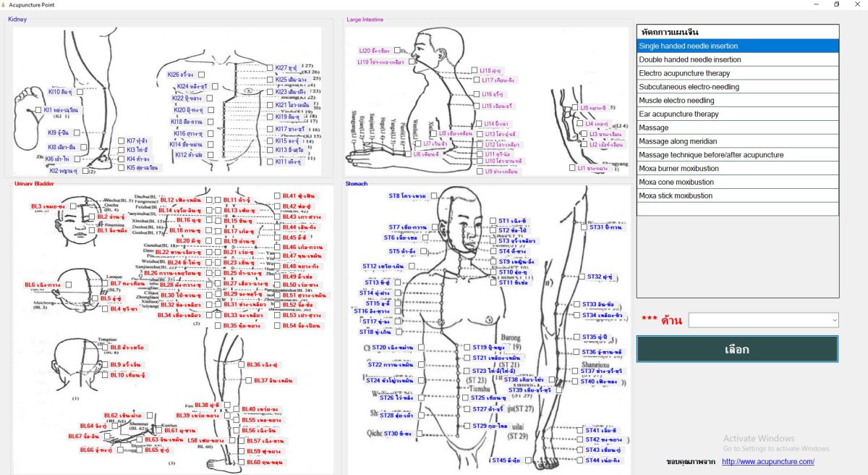The height and width of the screenshot is (475, 868).
Task: Click the empty row below Moxa stick moxibustion
Action: point(738,209)
